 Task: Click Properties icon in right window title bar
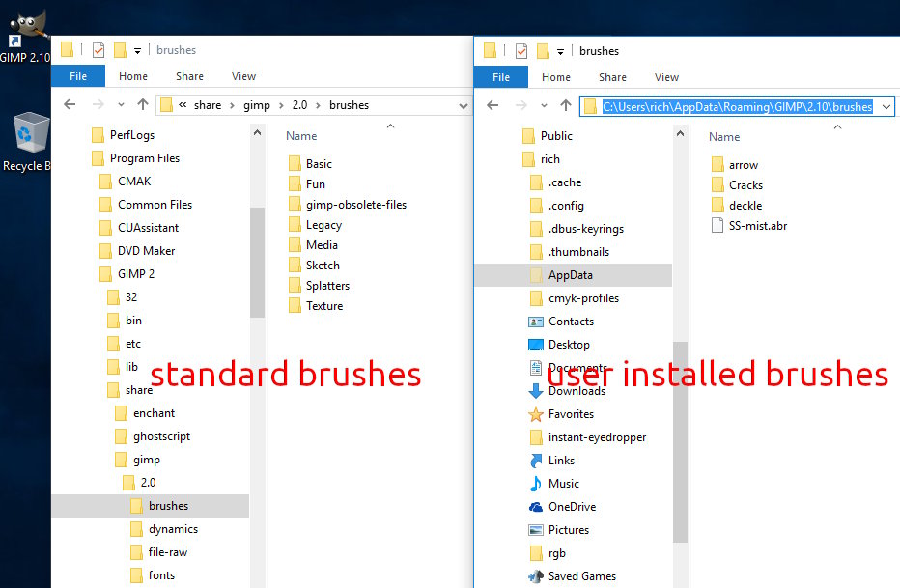click(x=521, y=51)
